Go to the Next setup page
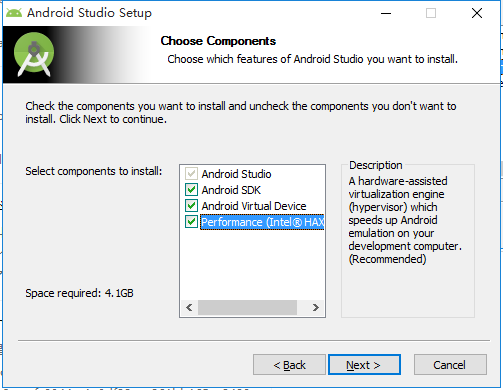This screenshot has height=390, width=503. pyautogui.click(x=364, y=365)
